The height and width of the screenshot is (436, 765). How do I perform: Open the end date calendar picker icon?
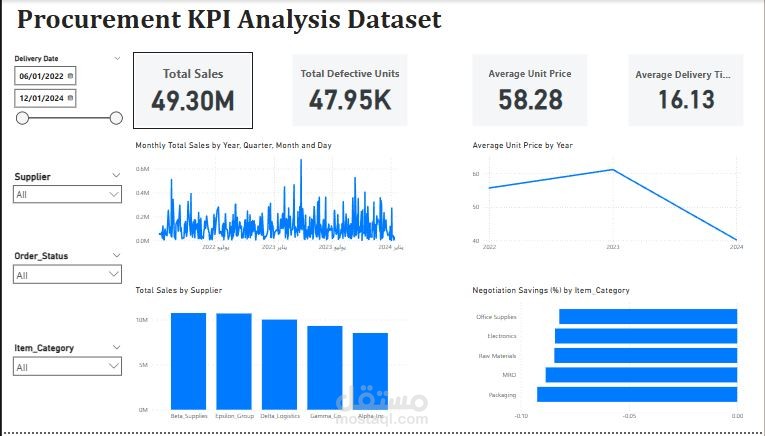[70, 98]
